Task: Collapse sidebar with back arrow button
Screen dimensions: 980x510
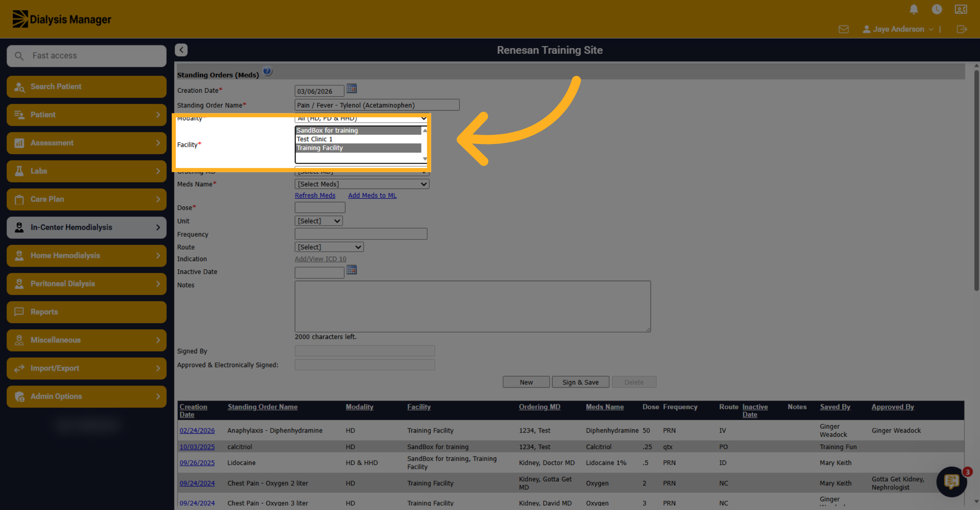Action: coord(181,50)
